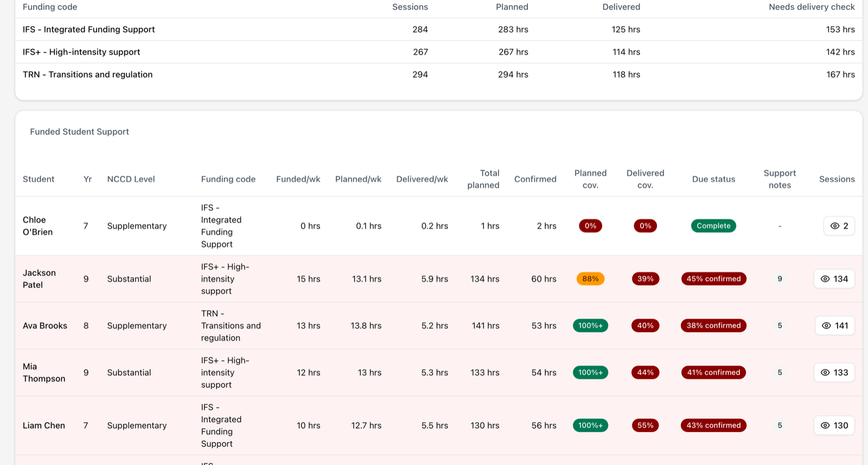View 141 sessions for Ava Brooks
Screen dimensions: 868x465
[834, 326]
